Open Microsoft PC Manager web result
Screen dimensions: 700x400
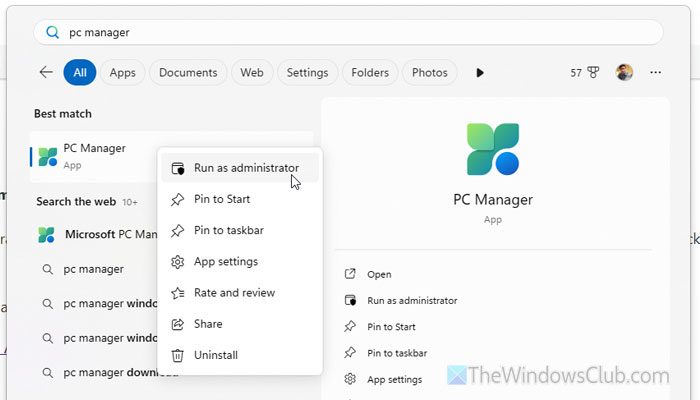coord(97,234)
